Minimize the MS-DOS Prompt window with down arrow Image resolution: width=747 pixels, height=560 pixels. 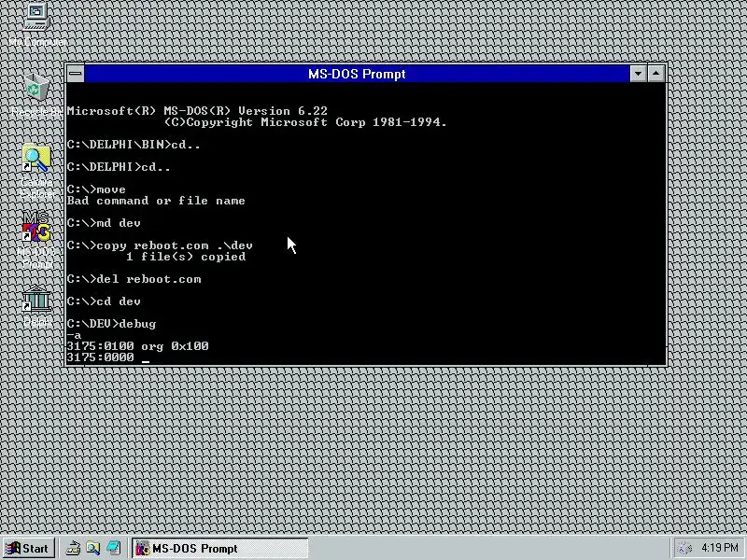point(638,74)
